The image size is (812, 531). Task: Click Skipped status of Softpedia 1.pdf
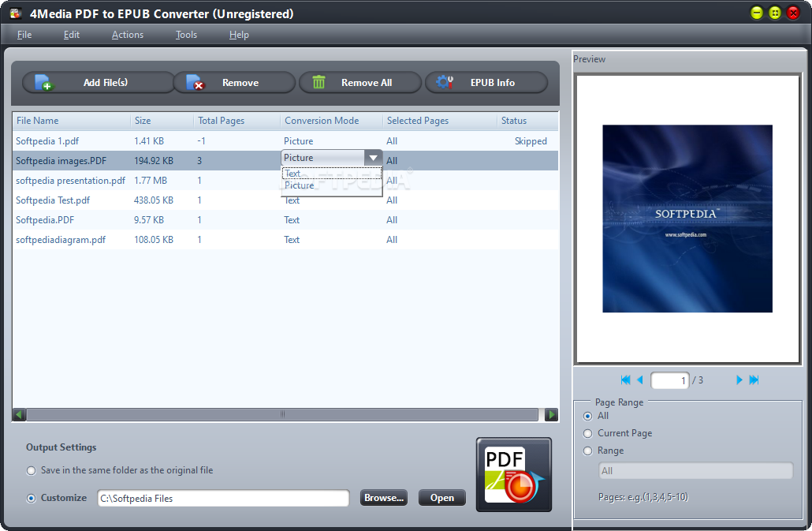pos(531,141)
